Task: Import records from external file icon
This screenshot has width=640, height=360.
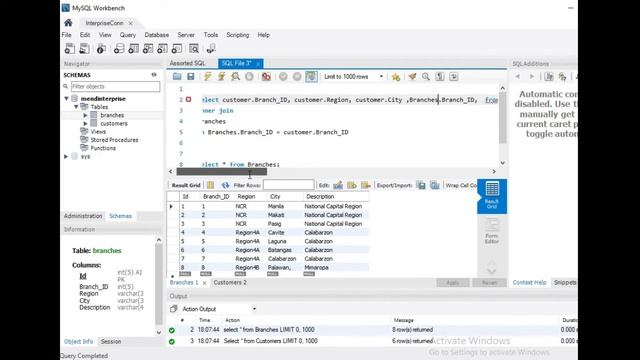Action: pos(435,185)
